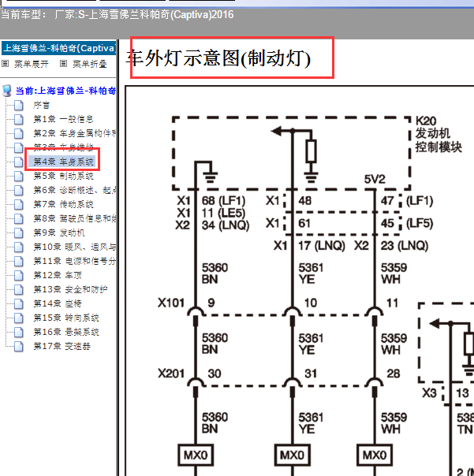Click the page icon beside 第11章

pos(19,261)
